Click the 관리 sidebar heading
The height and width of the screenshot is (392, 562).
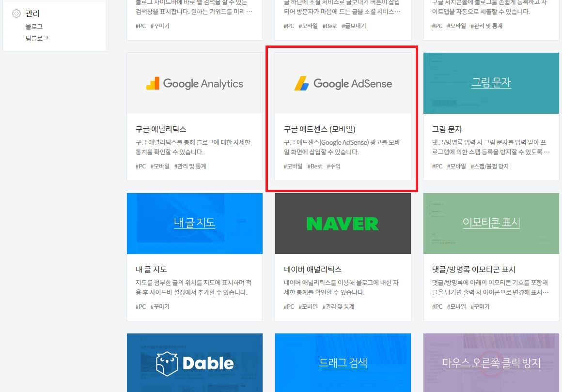(32, 14)
